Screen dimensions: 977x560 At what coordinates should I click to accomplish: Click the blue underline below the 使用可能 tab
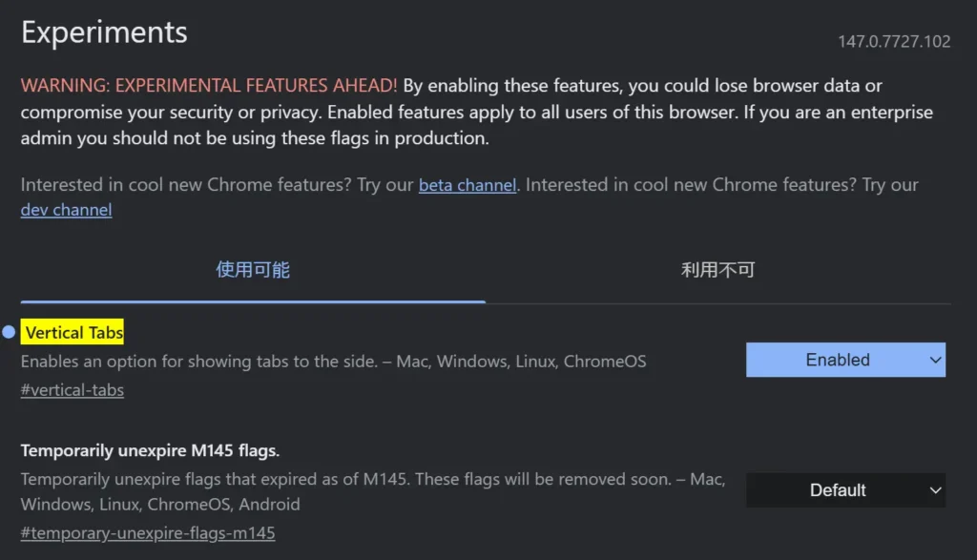click(253, 301)
